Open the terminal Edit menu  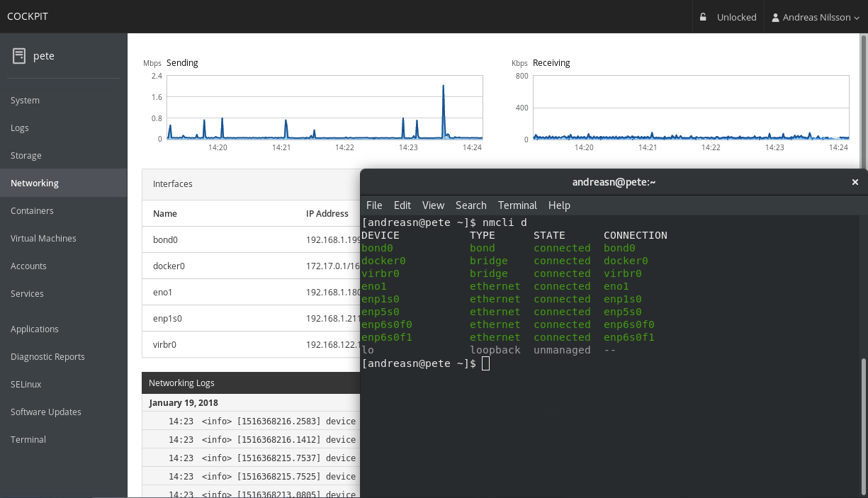402,205
